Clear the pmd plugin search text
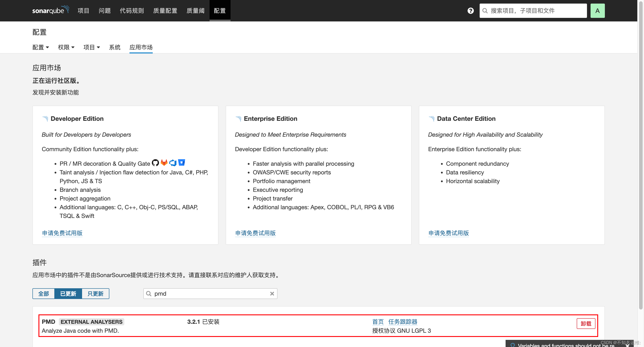The image size is (644, 347). pos(272,294)
